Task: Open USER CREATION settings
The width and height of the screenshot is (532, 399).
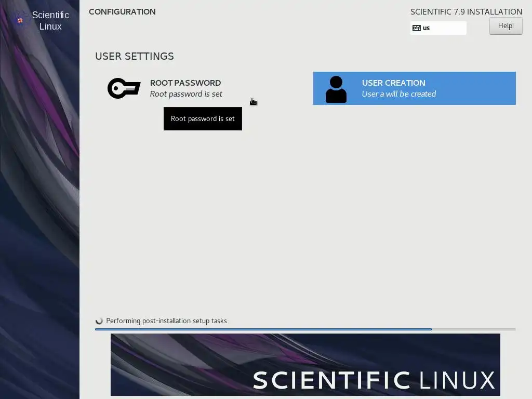Action: (414, 88)
